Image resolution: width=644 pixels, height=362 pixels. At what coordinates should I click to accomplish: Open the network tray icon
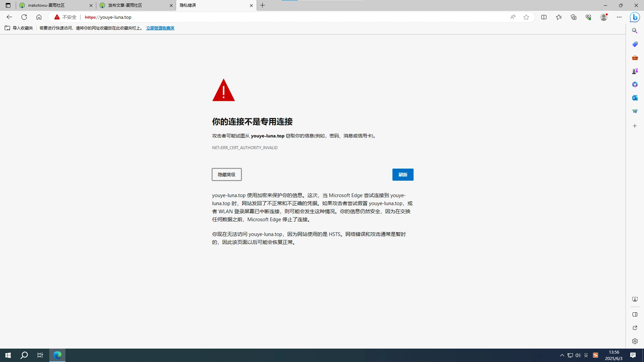pos(570,355)
